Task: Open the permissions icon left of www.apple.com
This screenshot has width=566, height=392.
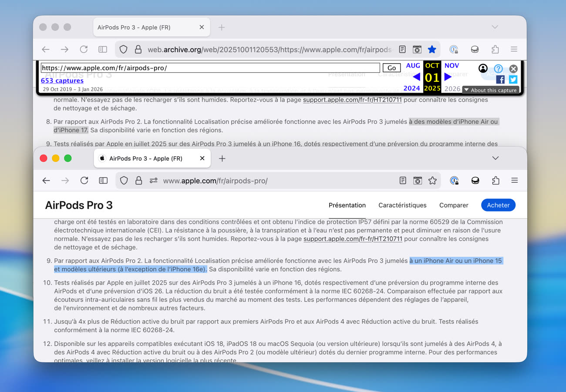Action: (x=153, y=181)
